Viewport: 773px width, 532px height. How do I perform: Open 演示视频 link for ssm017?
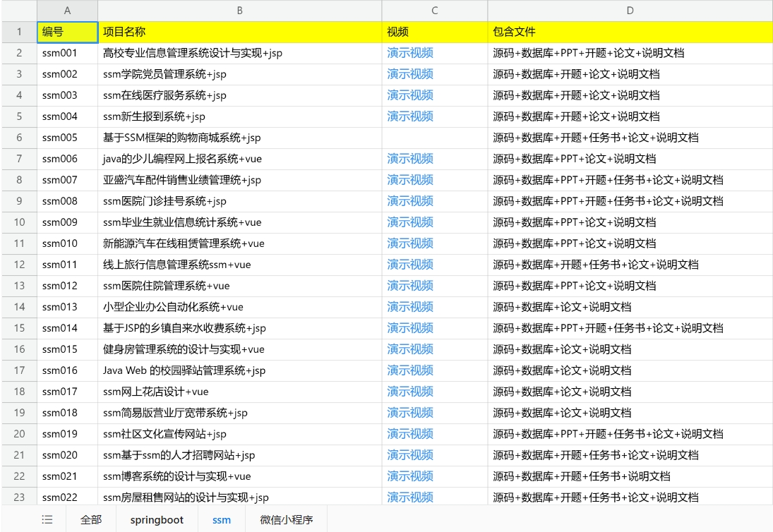pos(410,392)
